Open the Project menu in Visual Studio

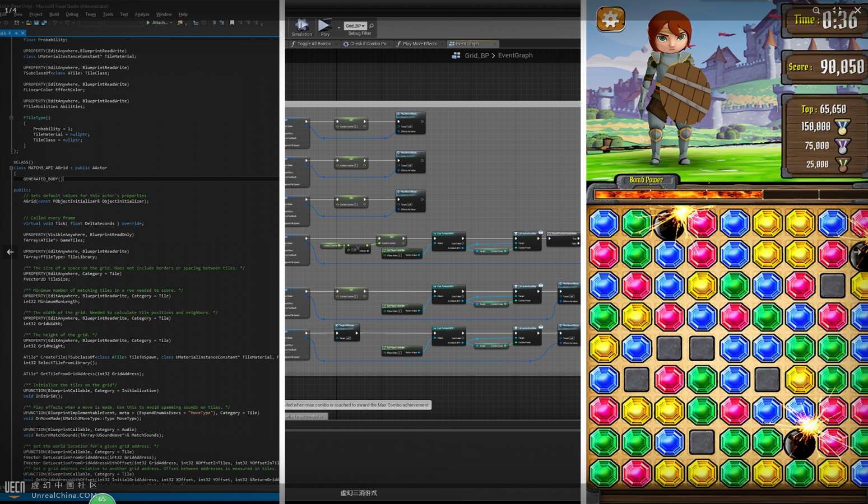coord(36,14)
